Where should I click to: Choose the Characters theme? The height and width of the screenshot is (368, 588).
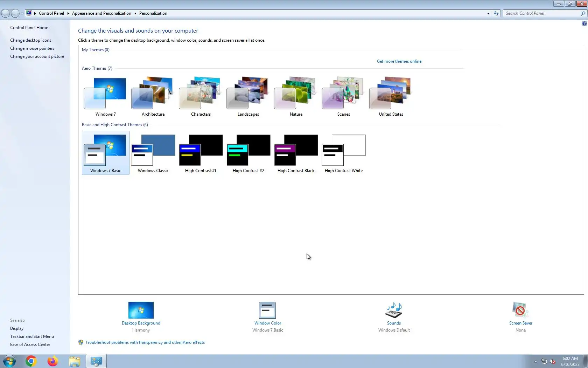[x=201, y=97]
